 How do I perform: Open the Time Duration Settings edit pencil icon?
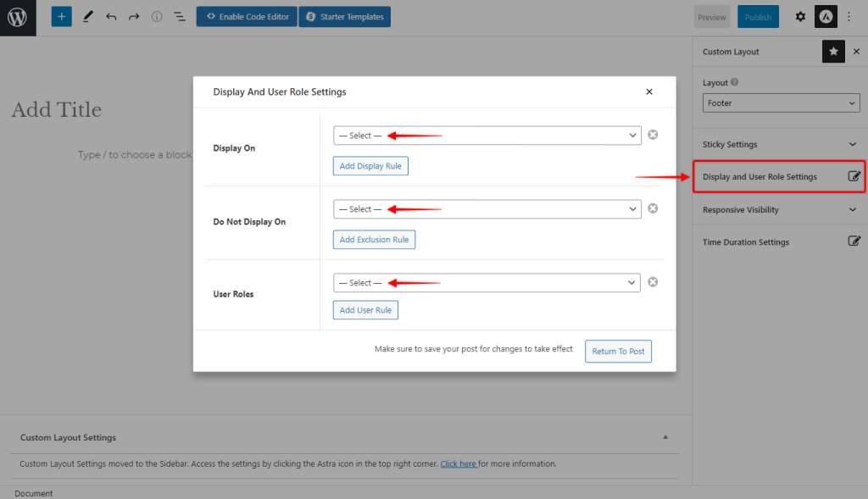[855, 241]
